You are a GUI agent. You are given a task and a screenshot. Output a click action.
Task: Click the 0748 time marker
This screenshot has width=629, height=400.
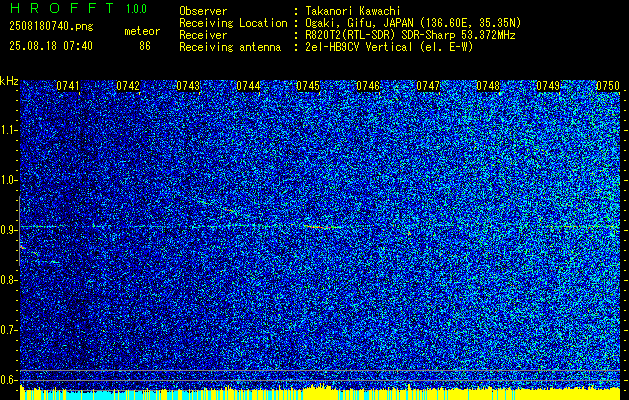point(488,86)
